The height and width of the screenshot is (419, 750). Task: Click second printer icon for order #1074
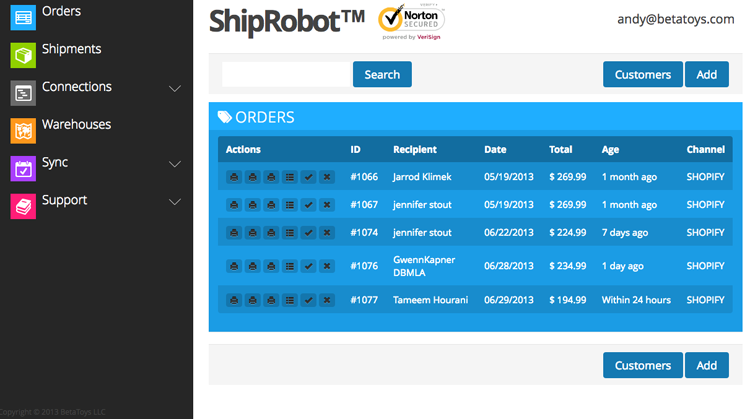[253, 232]
